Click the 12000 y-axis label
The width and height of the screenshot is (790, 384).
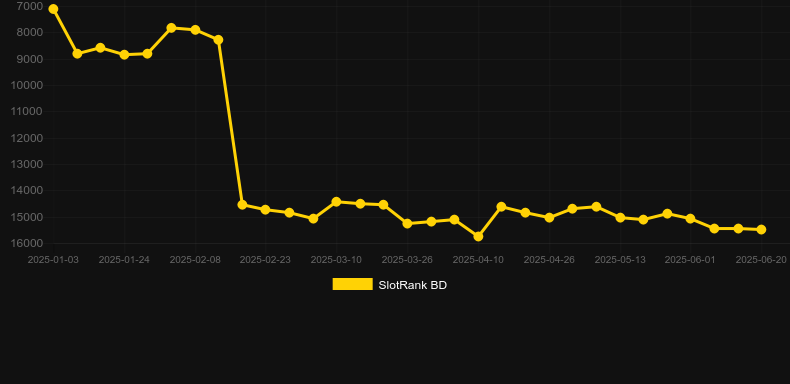27,138
